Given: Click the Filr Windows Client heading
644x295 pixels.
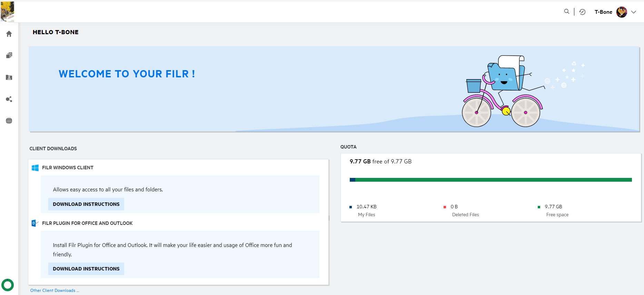Looking at the screenshot, I should (68, 168).
